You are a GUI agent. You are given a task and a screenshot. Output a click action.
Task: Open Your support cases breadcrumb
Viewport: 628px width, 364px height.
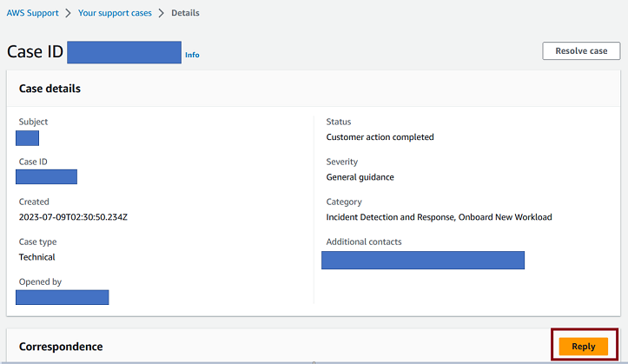pyautogui.click(x=115, y=13)
